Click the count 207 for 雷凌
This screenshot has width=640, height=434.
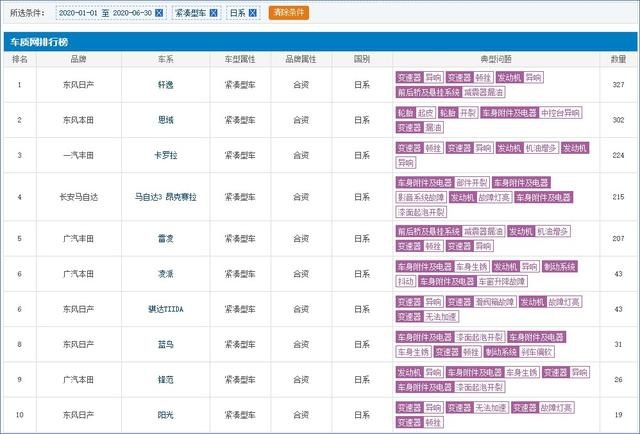[x=618, y=239]
